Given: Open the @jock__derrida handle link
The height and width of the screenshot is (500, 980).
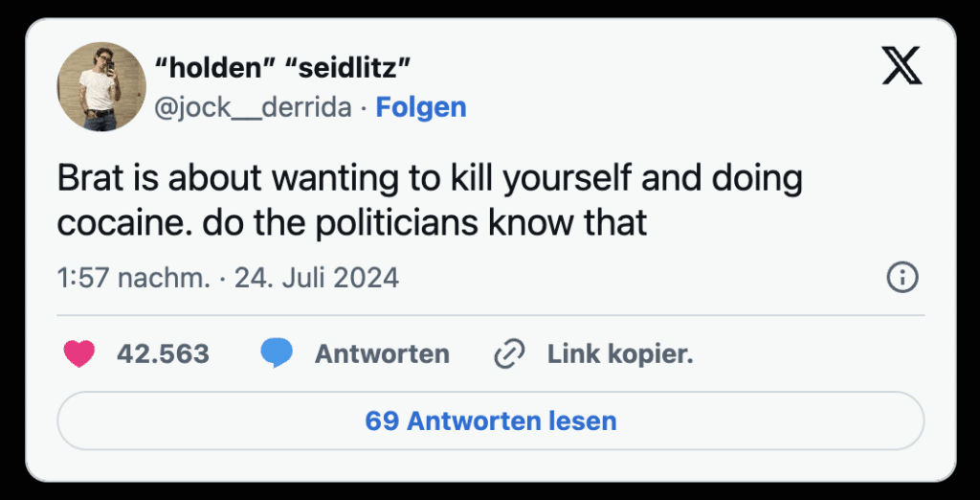Looking at the screenshot, I should point(253,107).
